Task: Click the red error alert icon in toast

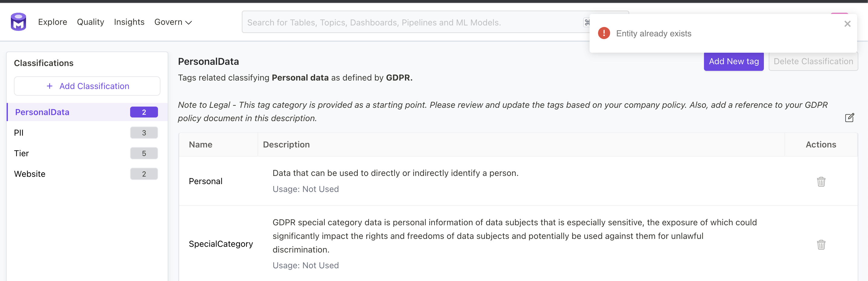Action: click(604, 33)
